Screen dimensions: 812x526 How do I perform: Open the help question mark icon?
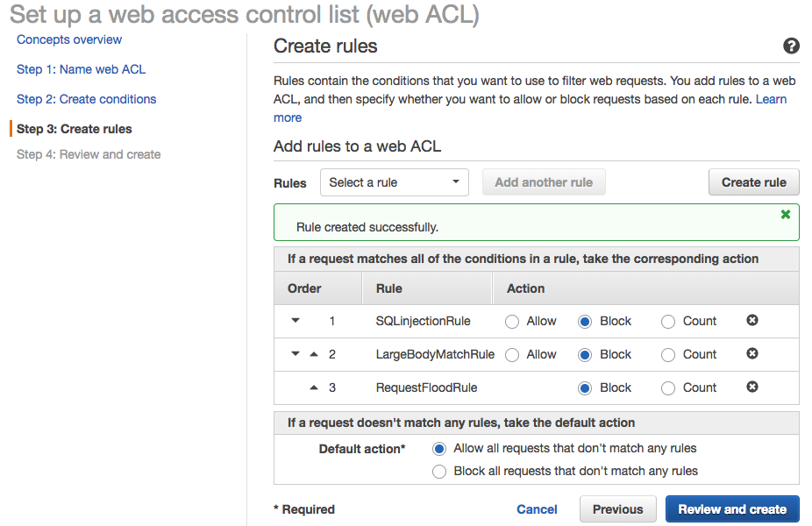tap(791, 46)
